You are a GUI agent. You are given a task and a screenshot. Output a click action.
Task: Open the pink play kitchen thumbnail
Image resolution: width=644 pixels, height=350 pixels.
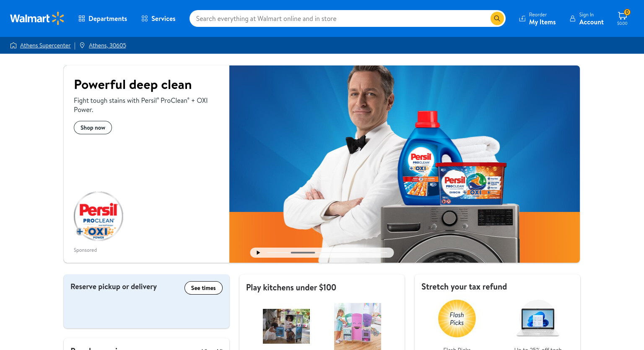tap(358, 326)
